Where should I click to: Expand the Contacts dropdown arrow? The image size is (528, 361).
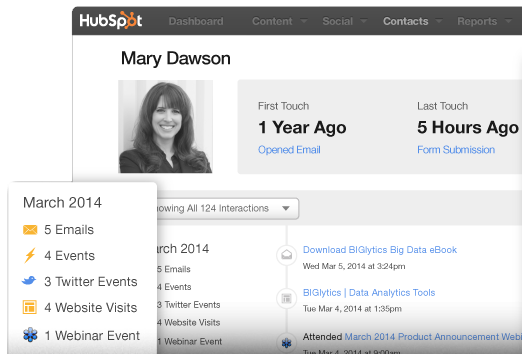click(x=438, y=21)
